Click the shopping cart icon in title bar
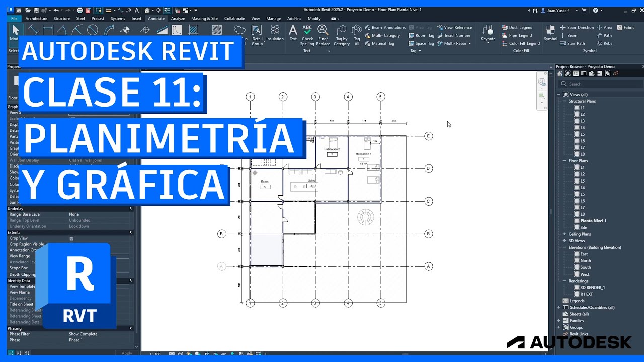 584,10
